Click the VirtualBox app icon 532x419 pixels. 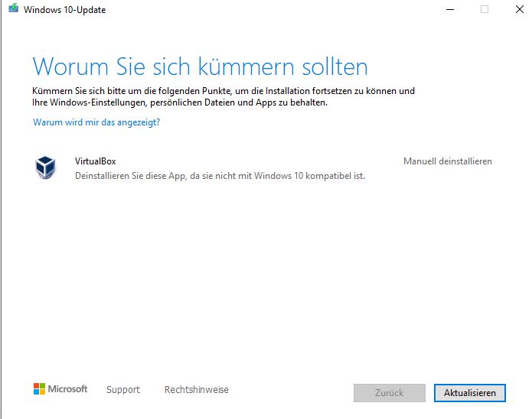(45, 167)
